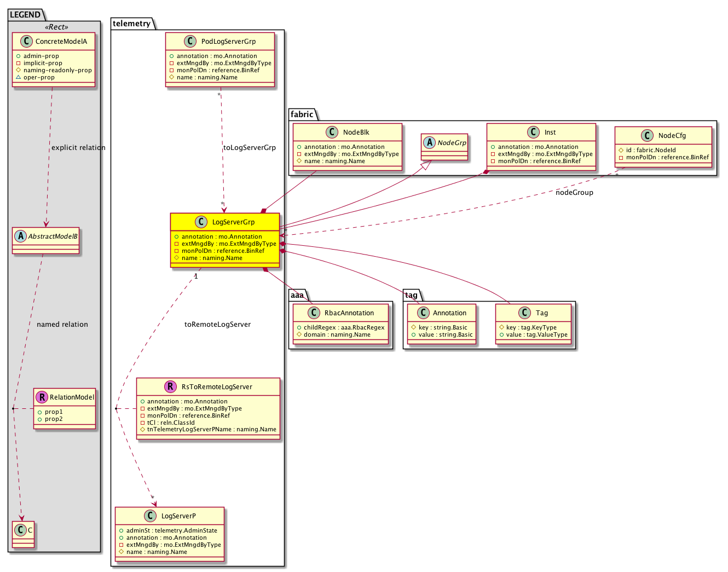Image resolution: width=728 pixels, height=572 pixels.
Task: Click the toLogServerGrp relation label
Action: click(x=250, y=148)
